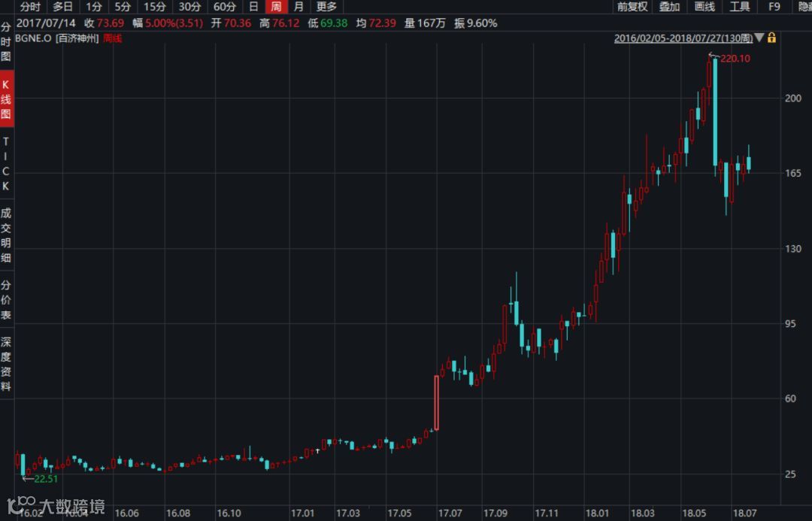Open the 分时图 side panel tab

[x=6, y=42]
